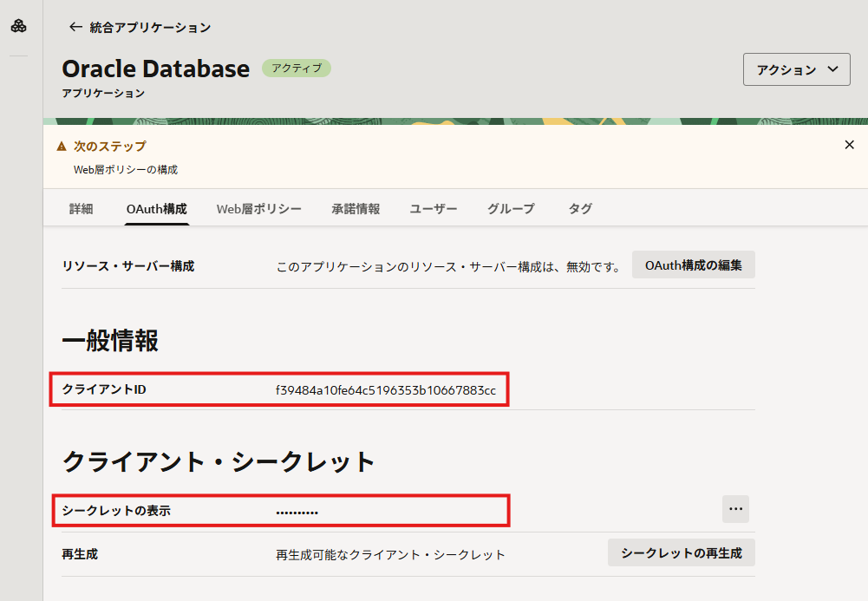The height and width of the screenshot is (601, 868).
Task: Open options under the three-dot expander
Action: (735, 509)
